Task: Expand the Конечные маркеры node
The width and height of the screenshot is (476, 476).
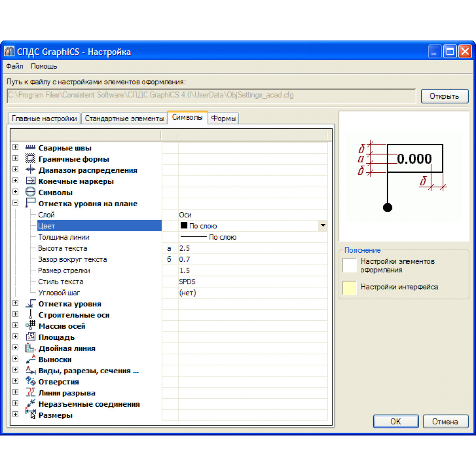Action: point(15,181)
